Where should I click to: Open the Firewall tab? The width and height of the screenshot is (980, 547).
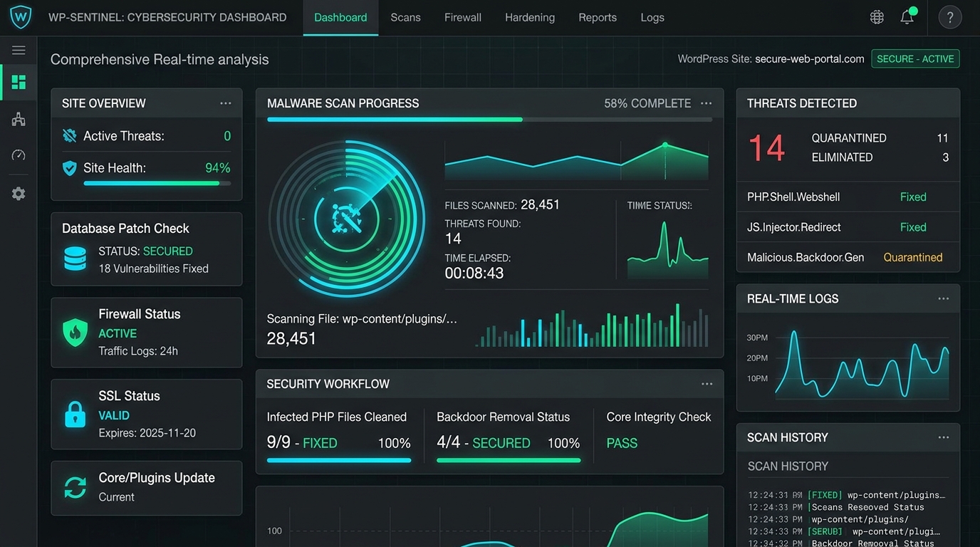463,17
